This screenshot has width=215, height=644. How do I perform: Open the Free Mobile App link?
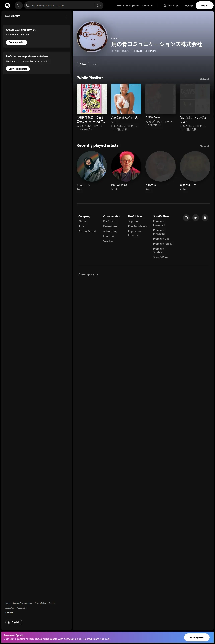tap(138, 226)
